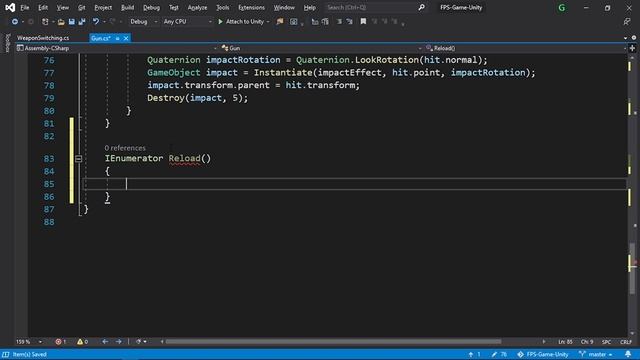Click the Visual Studio logo icon

click(10, 7)
